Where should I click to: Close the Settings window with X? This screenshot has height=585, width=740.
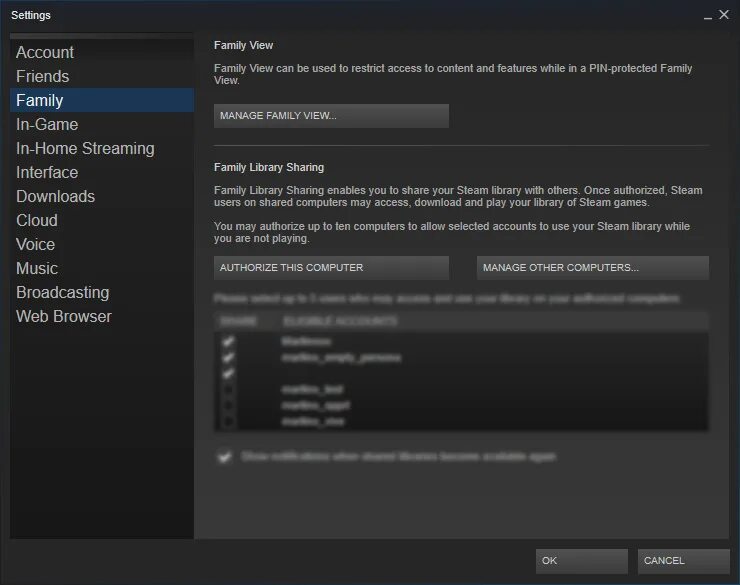pyautogui.click(x=724, y=15)
